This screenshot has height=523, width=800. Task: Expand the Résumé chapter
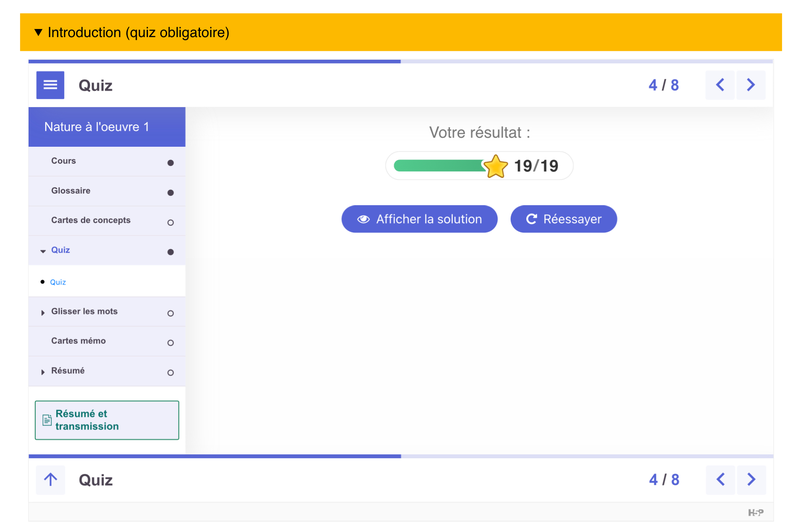pyautogui.click(x=43, y=372)
